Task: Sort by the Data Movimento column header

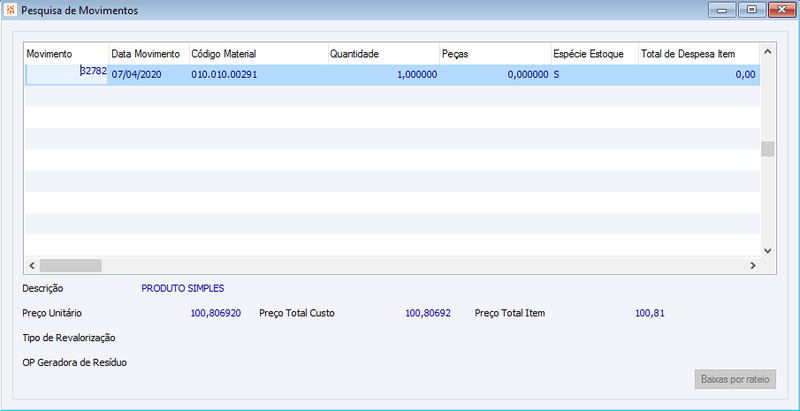Action: pos(149,54)
